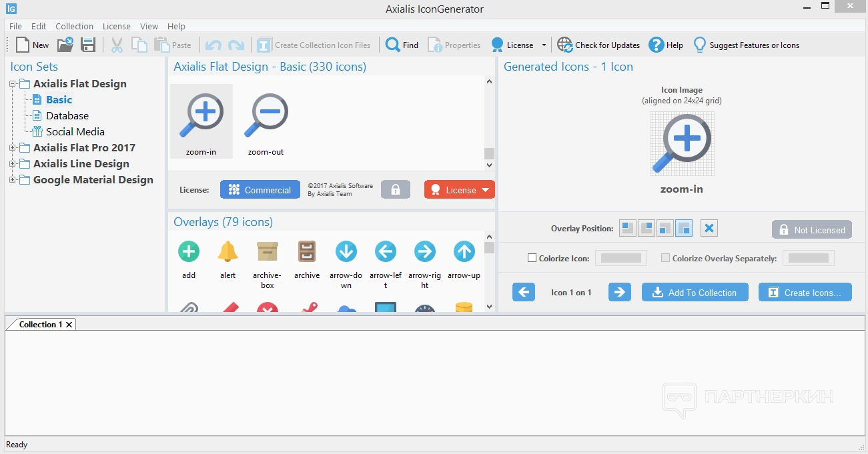Select the Axialis Flat Design folder

[x=79, y=83]
